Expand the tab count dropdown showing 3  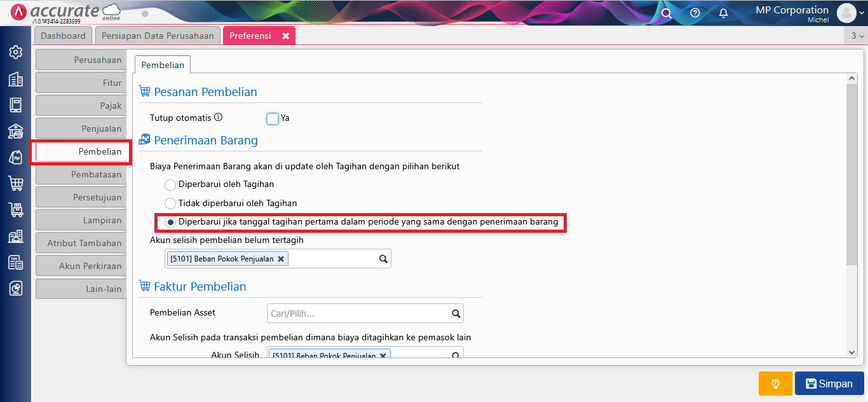(x=857, y=36)
